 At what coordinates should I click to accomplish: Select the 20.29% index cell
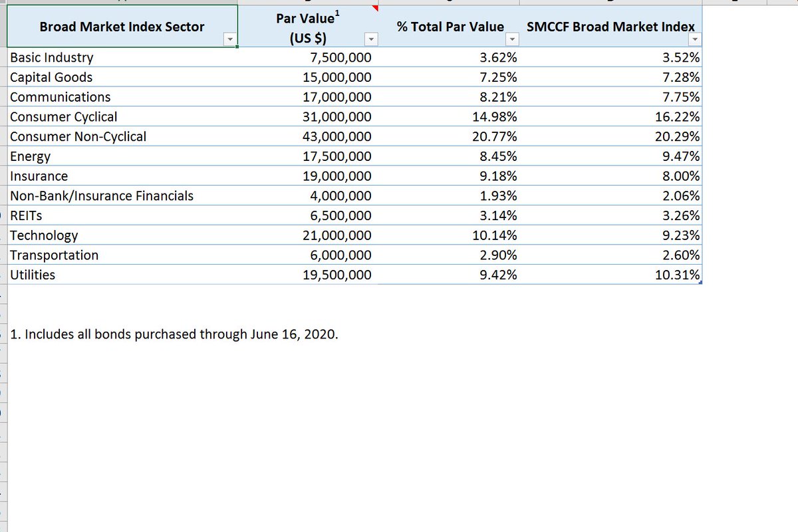[x=610, y=137]
